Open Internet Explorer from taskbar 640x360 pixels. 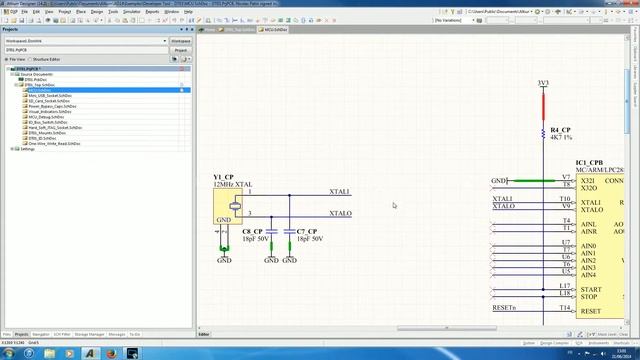[29, 353]
